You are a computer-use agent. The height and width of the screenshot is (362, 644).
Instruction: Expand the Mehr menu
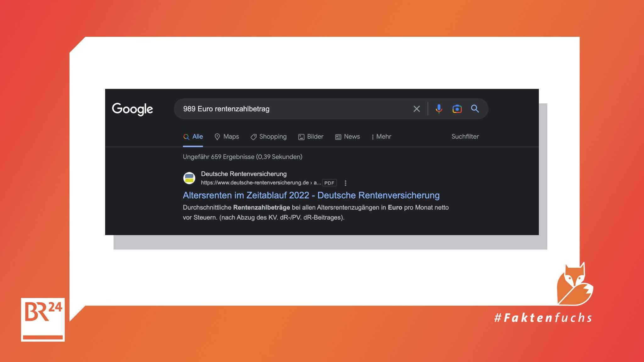[x=381, y=137]
